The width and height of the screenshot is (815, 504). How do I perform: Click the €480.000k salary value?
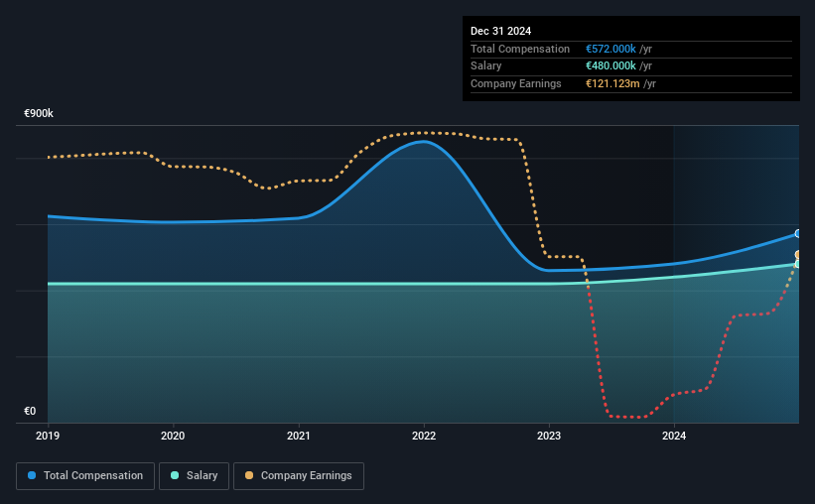[x=611, y=66]
